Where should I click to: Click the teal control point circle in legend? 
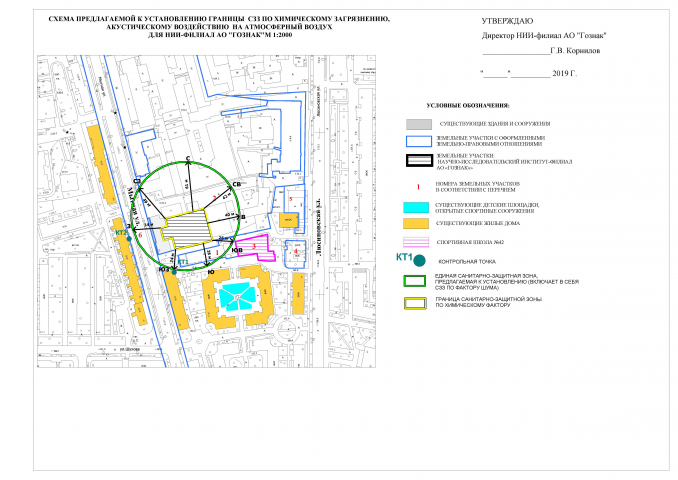419,261
